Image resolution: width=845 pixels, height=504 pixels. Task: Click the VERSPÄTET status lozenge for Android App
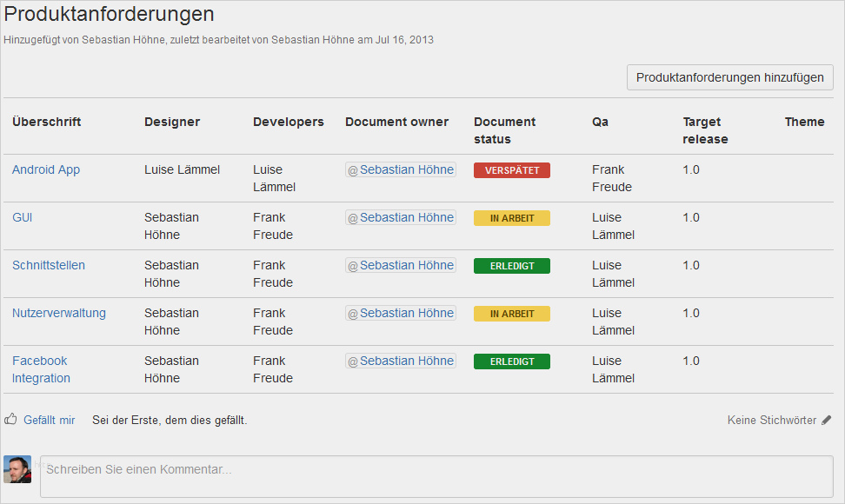pyautogui.click(x=511, y=169)
